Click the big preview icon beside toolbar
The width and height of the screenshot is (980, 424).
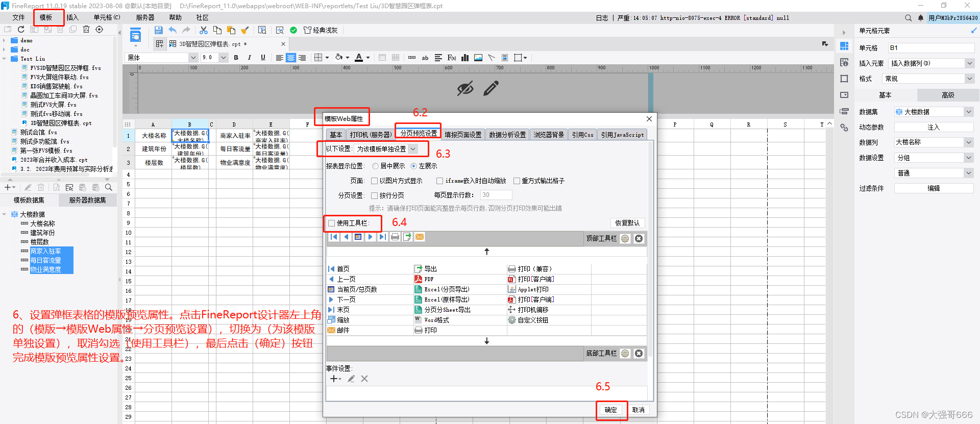[135, 36]
